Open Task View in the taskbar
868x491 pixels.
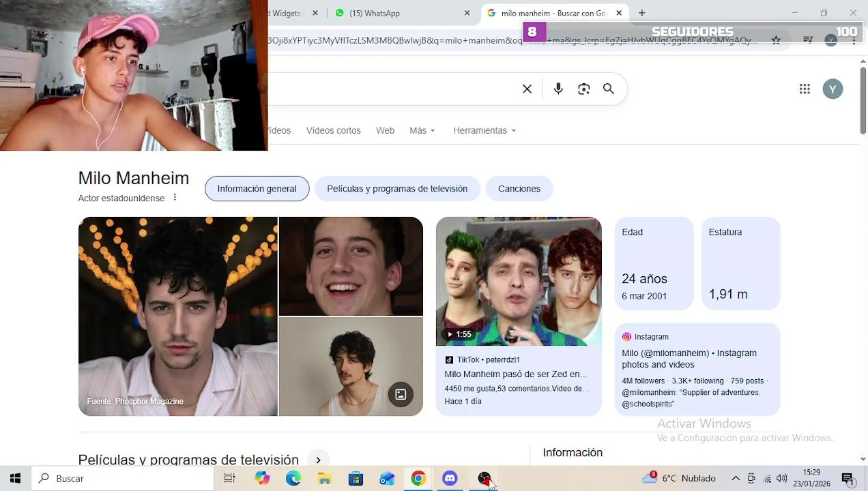229,479
